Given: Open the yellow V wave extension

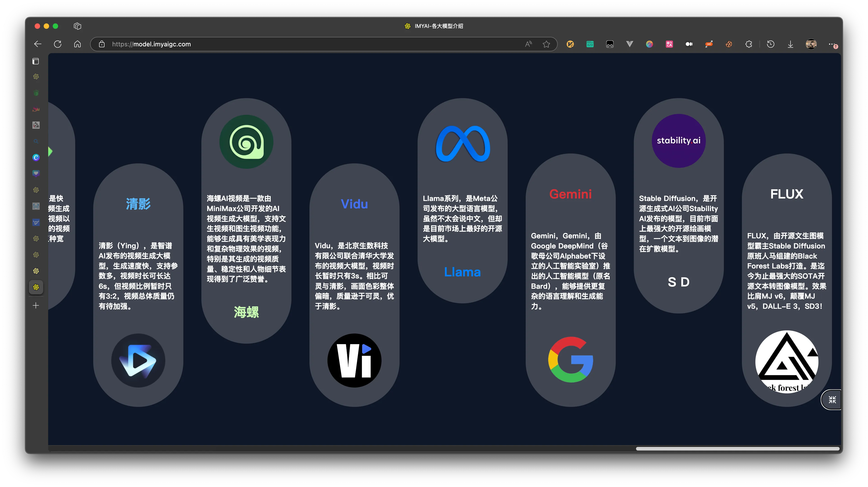Looking at the screenshot, I should click(570, 44).
